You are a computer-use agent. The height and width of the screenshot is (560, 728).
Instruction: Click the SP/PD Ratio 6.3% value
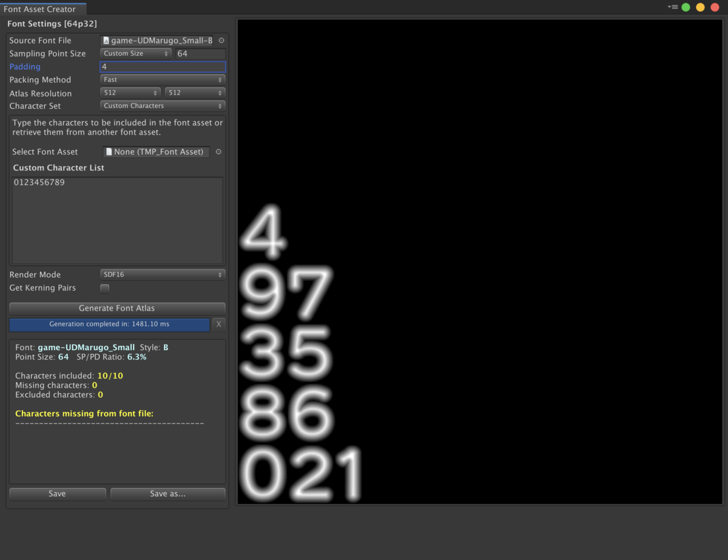click(x=136, y=357)
